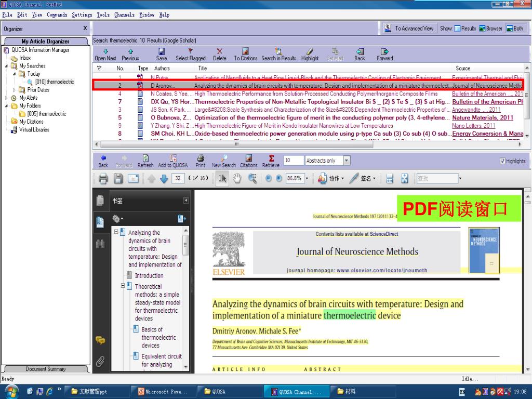Expand the Prior Dates tree node
Viewport: 532px width, 399px height.
pyautogui.click(x=14, y=90)
